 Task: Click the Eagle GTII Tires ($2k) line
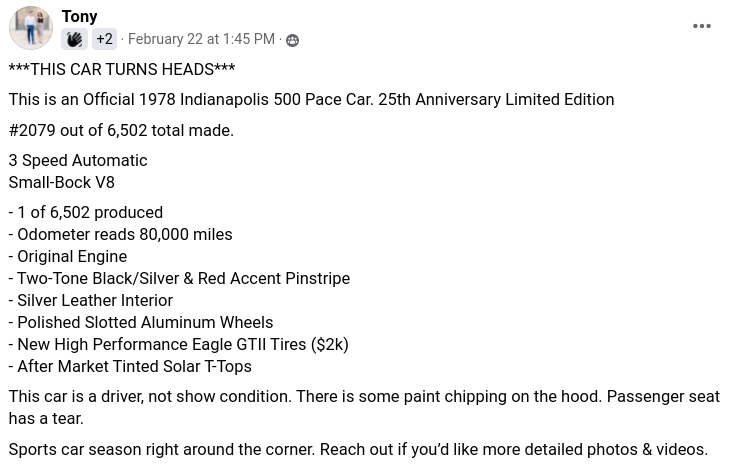click(x=179, y=344)
